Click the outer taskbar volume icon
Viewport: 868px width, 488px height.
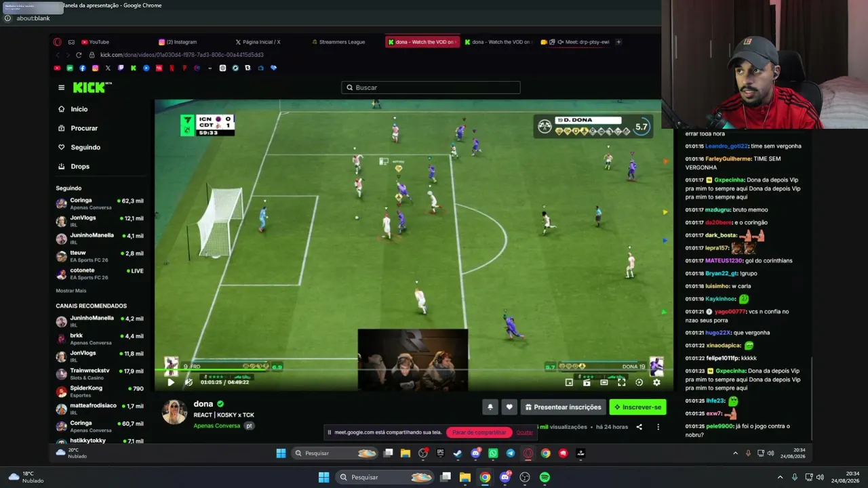(x=820, y=477)
